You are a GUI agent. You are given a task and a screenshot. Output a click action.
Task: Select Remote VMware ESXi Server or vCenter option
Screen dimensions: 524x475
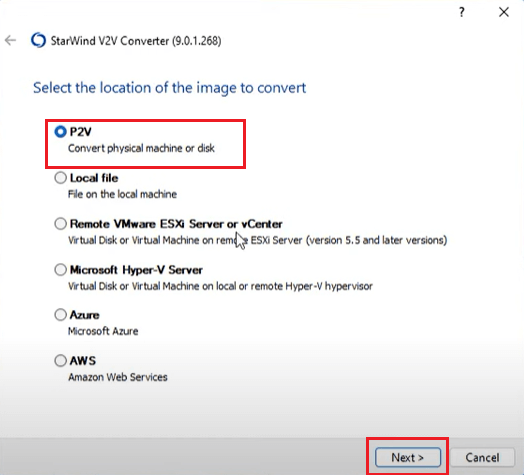click(x=60, y=224)
